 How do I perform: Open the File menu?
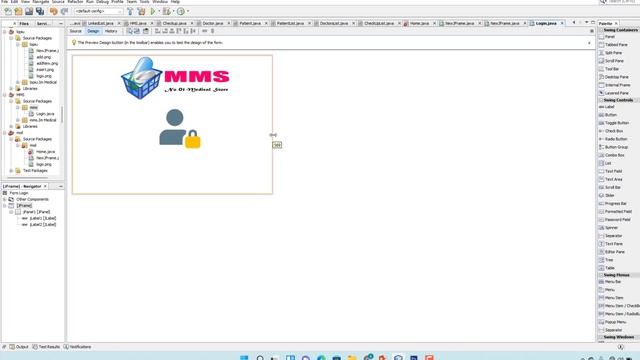tap(4, 2)
